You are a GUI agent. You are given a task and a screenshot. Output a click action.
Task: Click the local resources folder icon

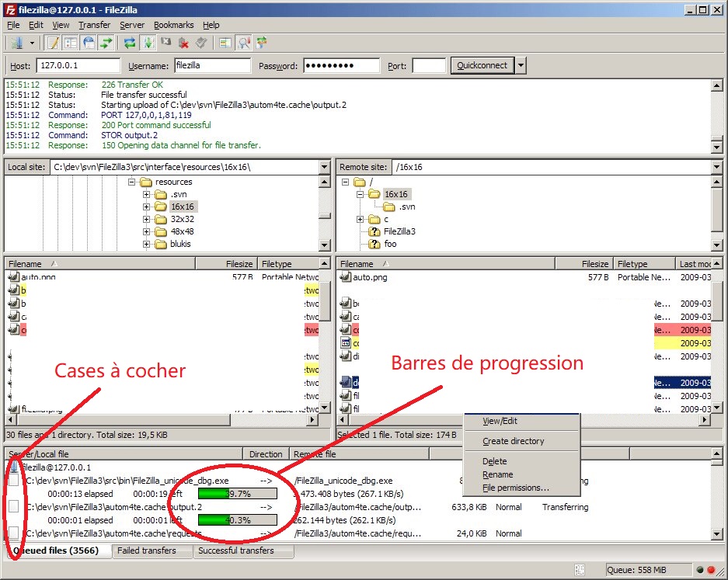click(146, 182)
